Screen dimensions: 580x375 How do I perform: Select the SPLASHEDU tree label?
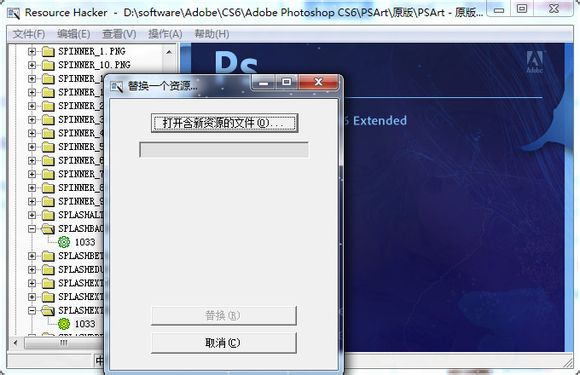coord(81,270)
